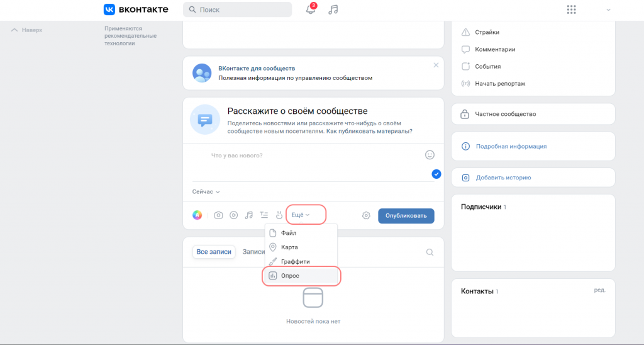644x345 pixels.
Task: Click the hand gesture icon in toolbar
Action: pyautogui.click(x=279, y=215)
